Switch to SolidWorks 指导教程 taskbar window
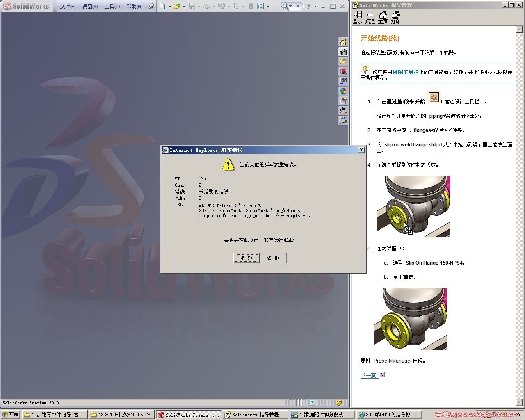This screenshot has height=420, width=525. point(255,415)
